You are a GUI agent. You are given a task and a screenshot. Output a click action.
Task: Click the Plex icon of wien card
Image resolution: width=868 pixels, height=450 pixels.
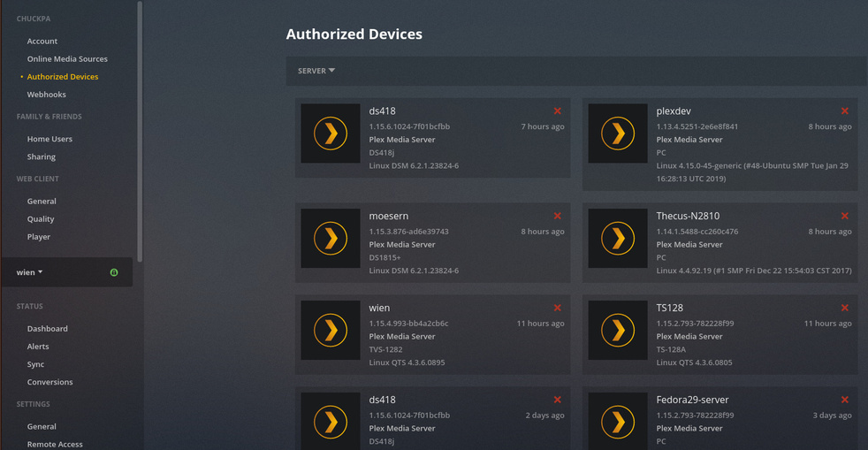point(331,331)
